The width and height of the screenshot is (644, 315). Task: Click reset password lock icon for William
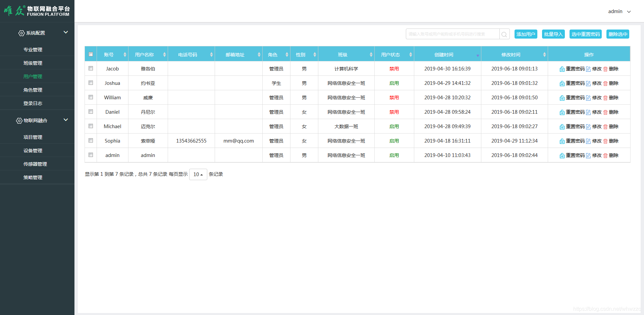[x=562, y=98]
